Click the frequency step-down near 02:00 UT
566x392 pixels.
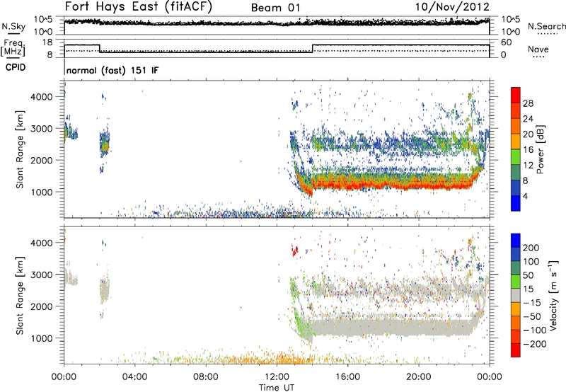100,48
